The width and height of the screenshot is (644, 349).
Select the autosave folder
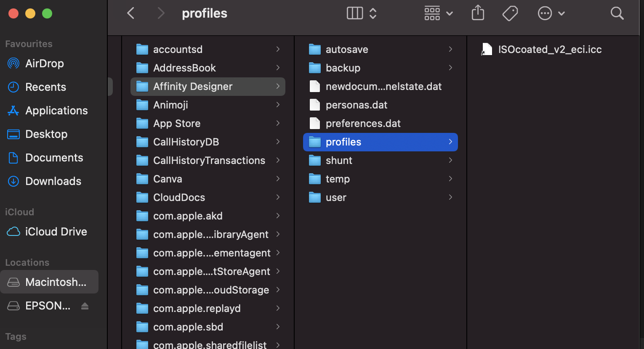pyautogui.click(x=381, y=50)
